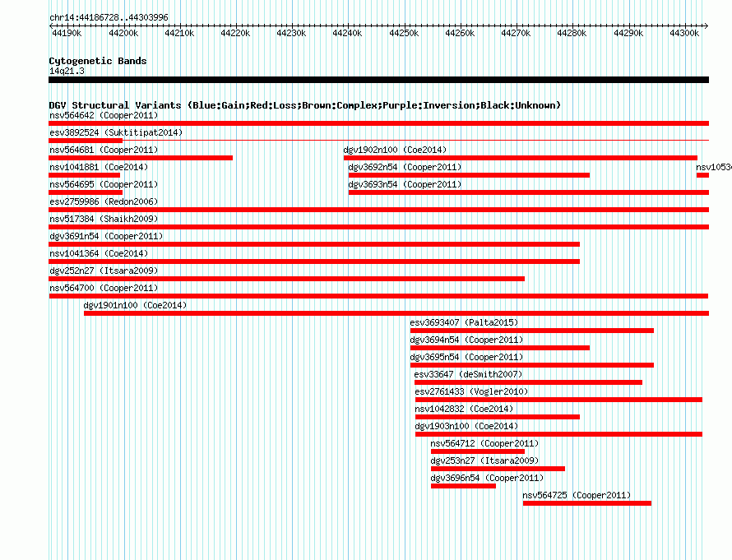Click the esv3693407 (Palta2015) label
The height and width of the screenshot is (560, 732).
[464, 322]
